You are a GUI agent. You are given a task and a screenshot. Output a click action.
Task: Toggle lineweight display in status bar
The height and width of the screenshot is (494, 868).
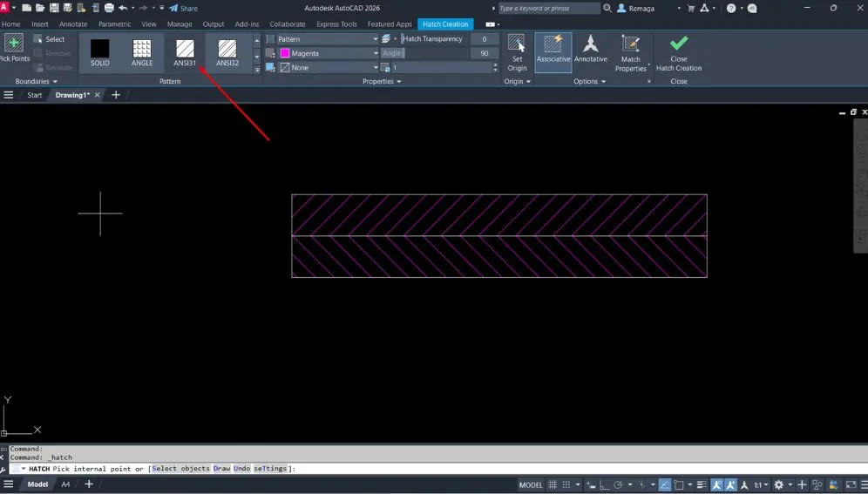point(702,485)
